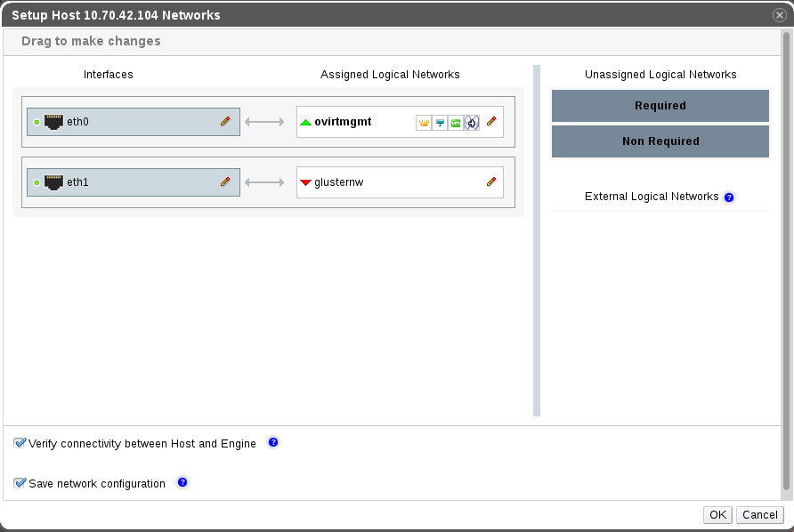Close the Setup Host Networks dialog
794x532 pixels.
tap(780, 15)
